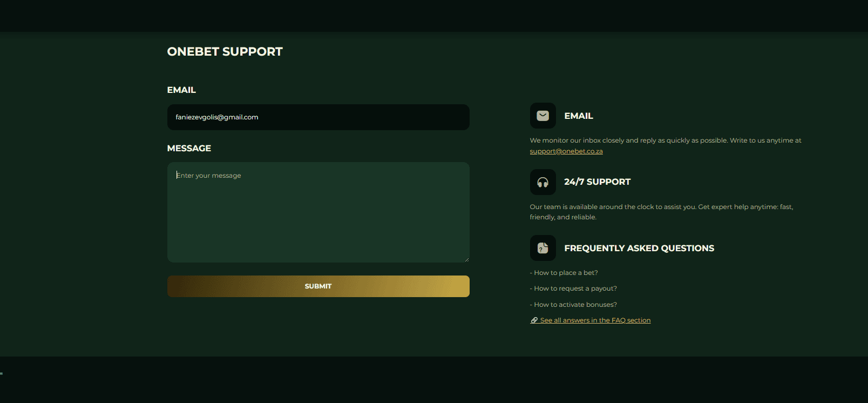Screen dimensions: 868x403
Task: Click the EMAIL label above the input
Action: click(x=181, y=90)
